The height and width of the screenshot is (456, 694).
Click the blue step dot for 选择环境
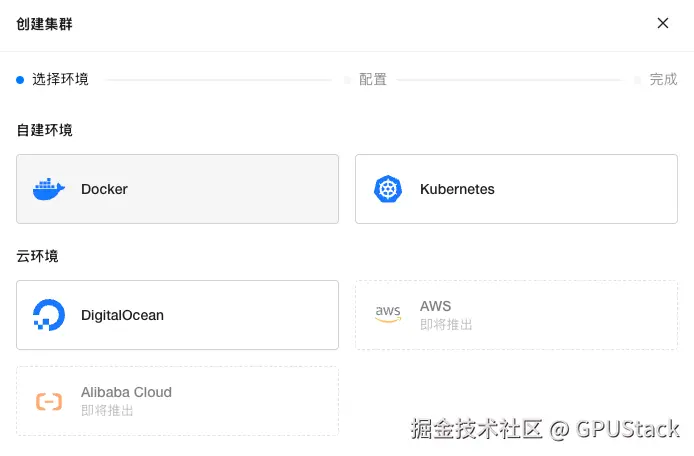point(20,80)
